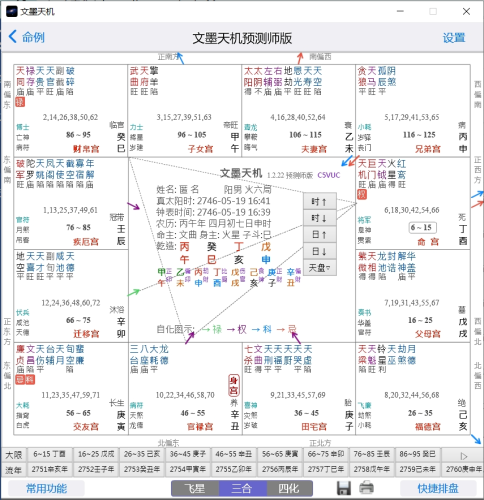This screenshot has width=484, height=500.
Task: Open the 天盘 dropdown
Action: point(320,268)
